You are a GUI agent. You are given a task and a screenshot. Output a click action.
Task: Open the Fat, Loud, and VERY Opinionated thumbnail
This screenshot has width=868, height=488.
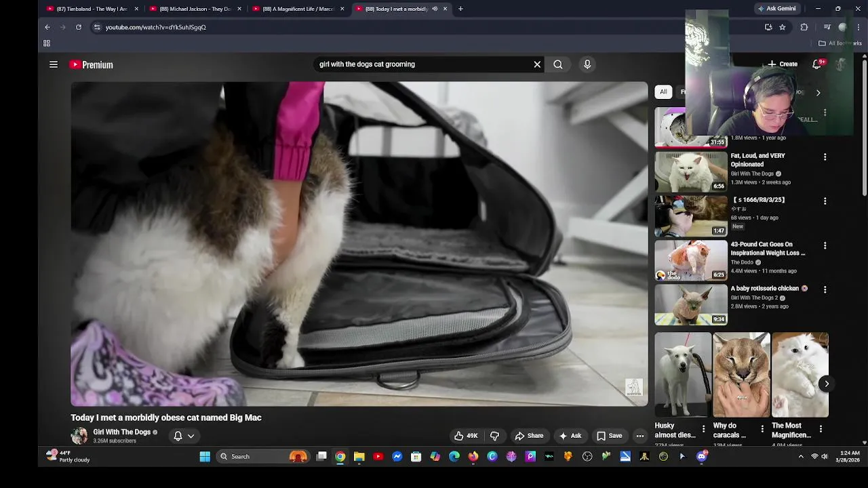pyautogui.click(x=691, y=172)
